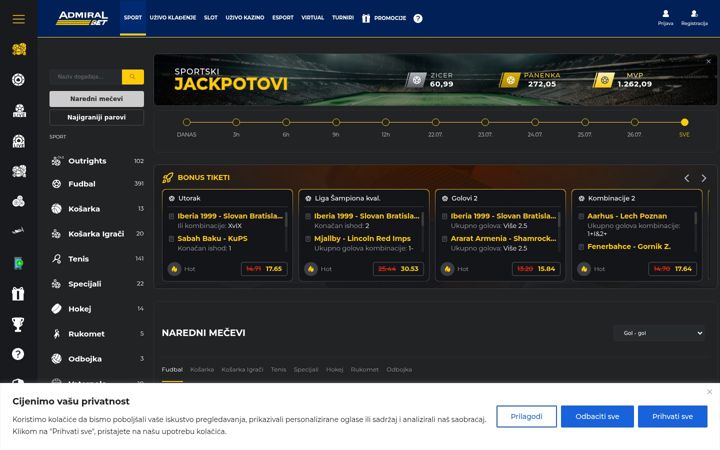Click the help question mark in top navigation
720x450 pixels.
418,18
